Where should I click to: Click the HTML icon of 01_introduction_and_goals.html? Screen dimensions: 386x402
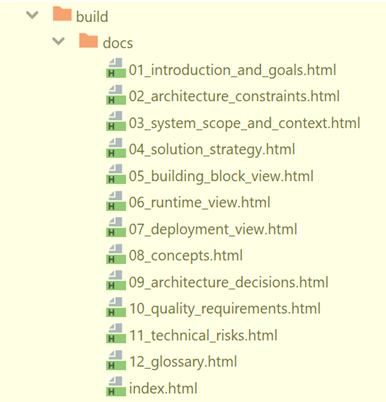tap(116, 68)
